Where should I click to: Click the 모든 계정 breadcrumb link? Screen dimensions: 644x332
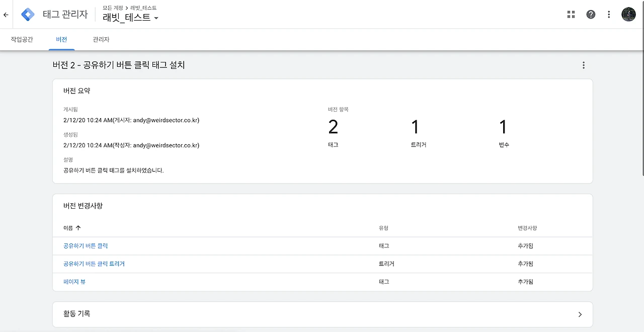pos(113,8)
